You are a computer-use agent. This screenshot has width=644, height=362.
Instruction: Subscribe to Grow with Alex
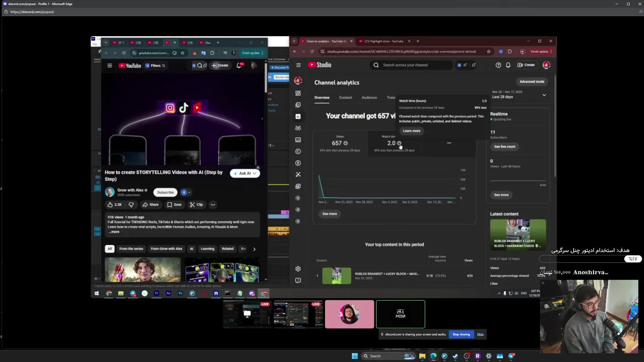coord(165,192)
